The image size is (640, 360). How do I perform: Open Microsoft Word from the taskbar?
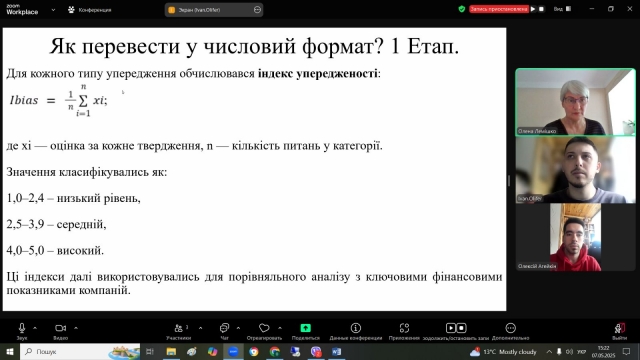(336, 351)
